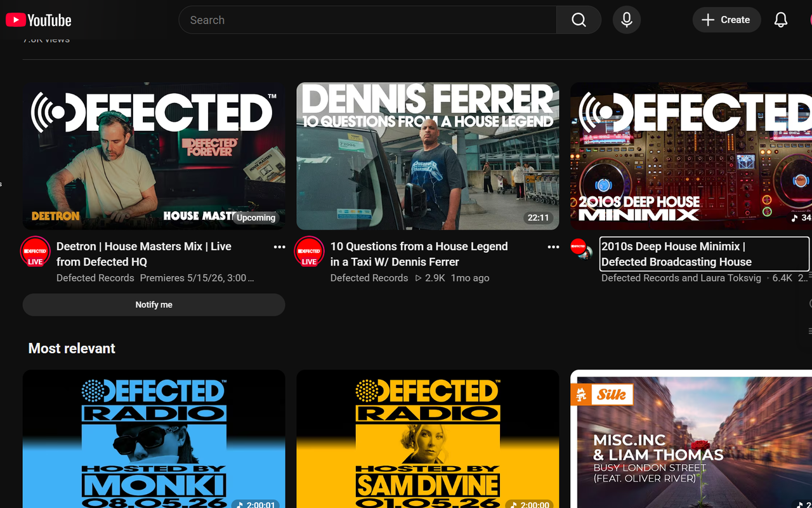
Task: Open the Deetron House Masters Mix thumbnail
Action: tap(154, 156)
